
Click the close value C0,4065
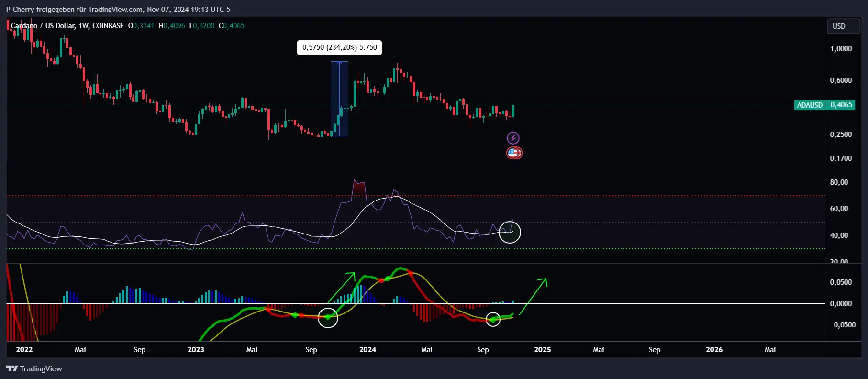click(x=232, y=26)
